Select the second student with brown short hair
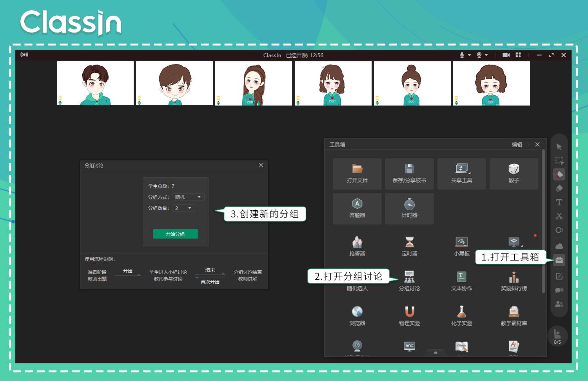This screenshot has height=381, width=588. click(174, 83)
